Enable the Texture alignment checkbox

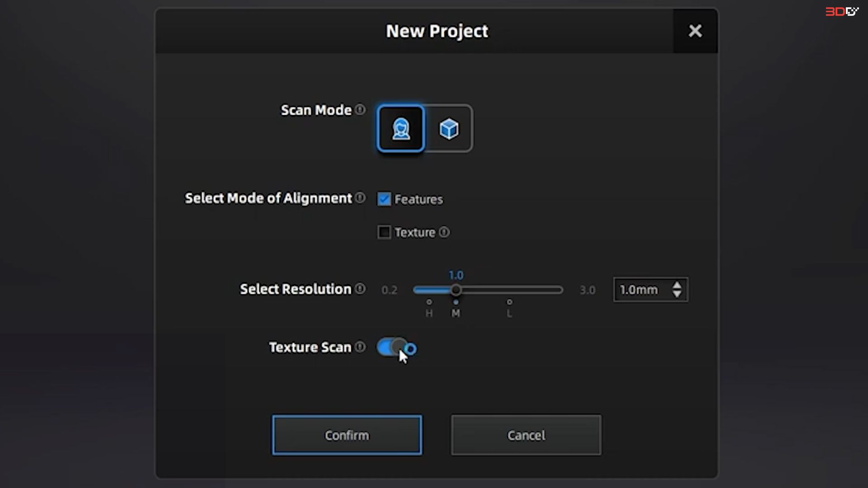384,232
